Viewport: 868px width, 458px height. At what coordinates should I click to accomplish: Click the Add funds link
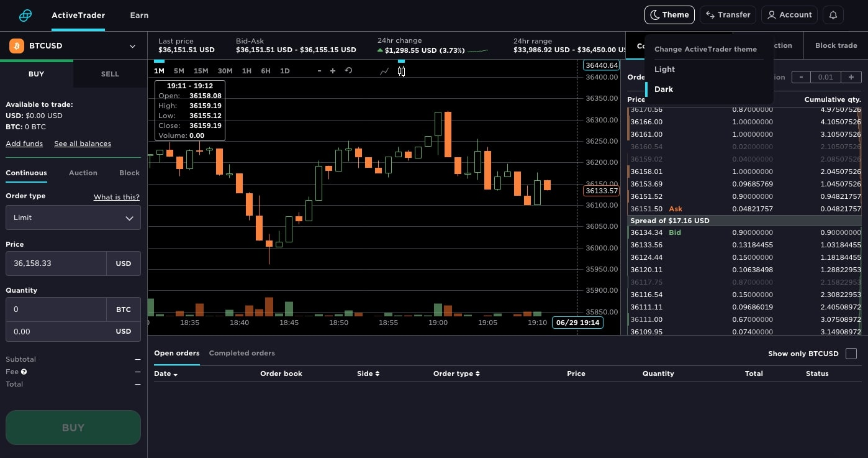point(24,144)
